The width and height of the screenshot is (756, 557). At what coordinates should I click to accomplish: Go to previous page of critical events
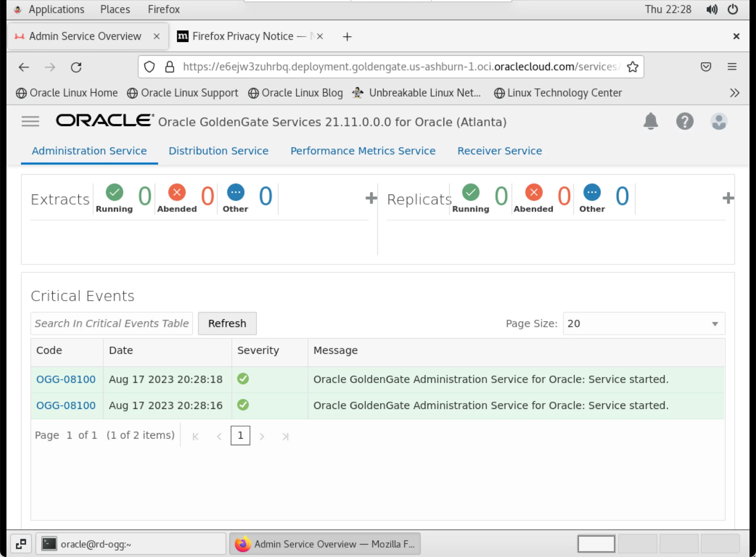tap(219, 436)
